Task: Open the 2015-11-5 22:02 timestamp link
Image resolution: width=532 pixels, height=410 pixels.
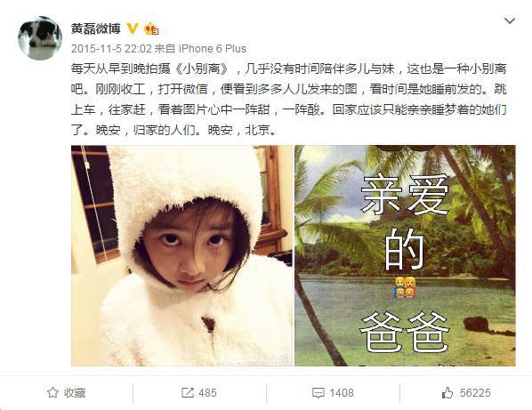Action: (x=111, y=49)
